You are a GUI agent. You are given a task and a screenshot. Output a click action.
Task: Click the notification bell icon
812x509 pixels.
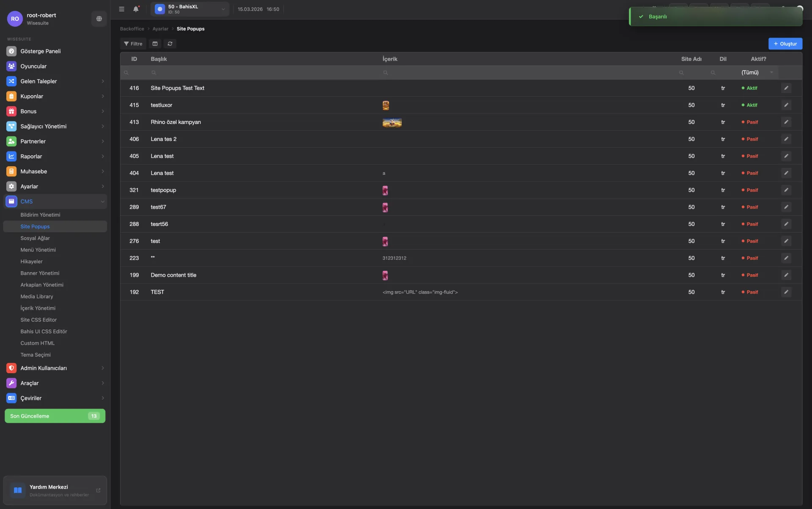[136, 9]
